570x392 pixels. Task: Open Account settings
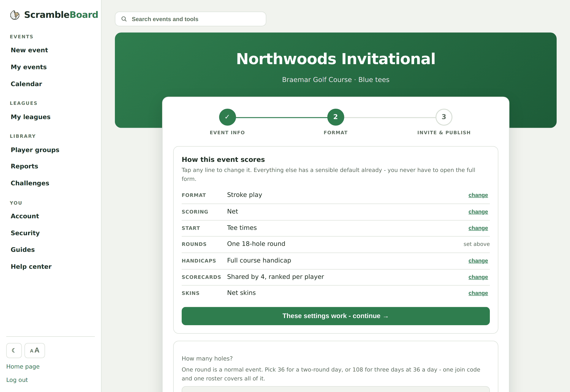coord(25,216)
